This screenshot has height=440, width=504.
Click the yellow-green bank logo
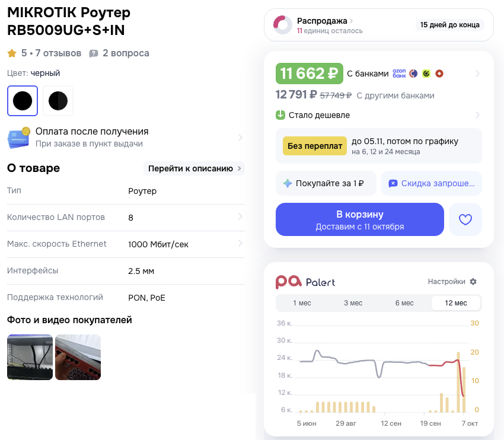[426, 74]
